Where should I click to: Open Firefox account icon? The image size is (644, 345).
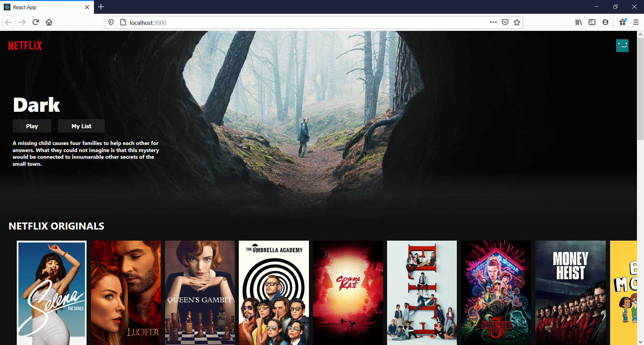[x=605, y=22]
